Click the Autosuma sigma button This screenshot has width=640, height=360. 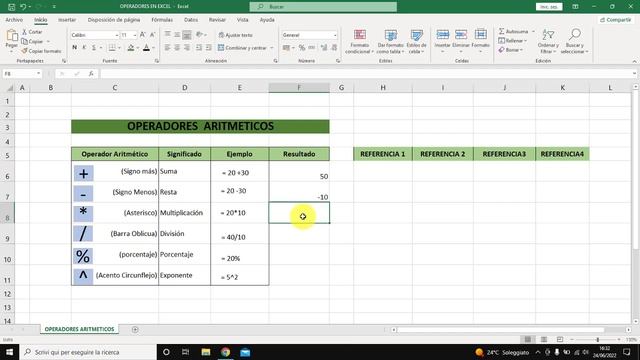pyautogui.click(x=513, y=31)
